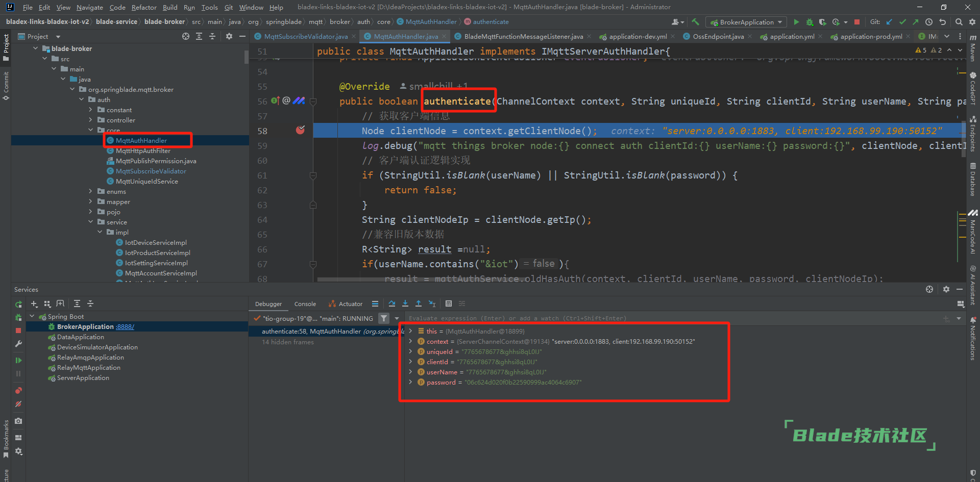Open the Database tool window
The width and height of the screenshot is (980, 482).
[973, 179]
